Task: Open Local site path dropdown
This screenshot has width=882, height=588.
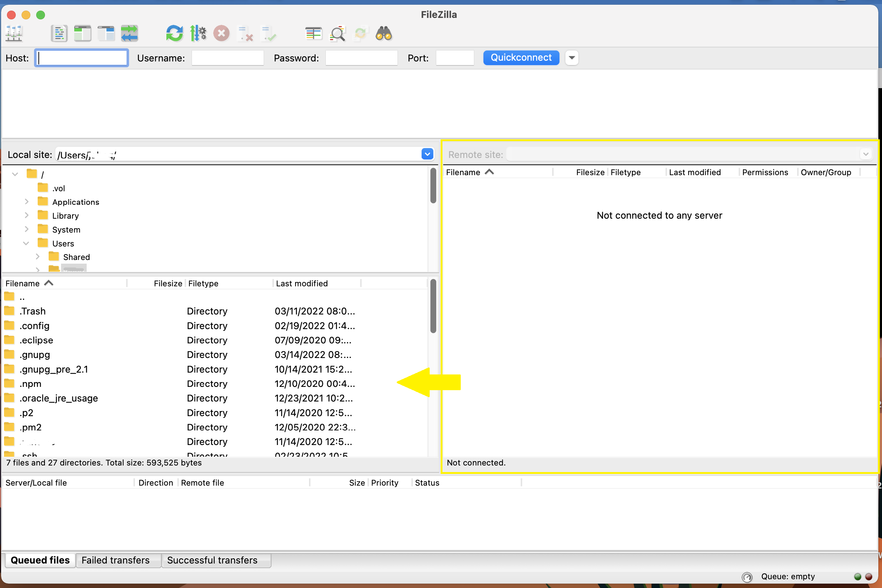Action: pyautogui.click(x=427, y=154)
